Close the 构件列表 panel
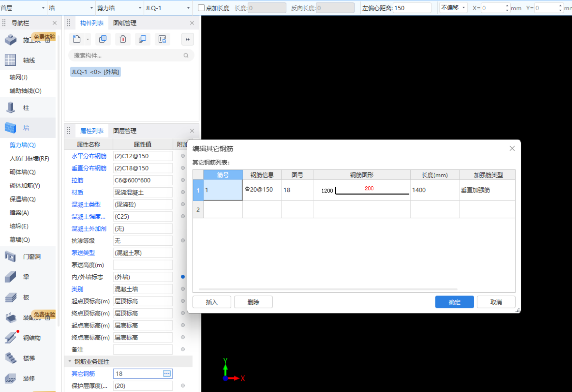 click(192, 23)
